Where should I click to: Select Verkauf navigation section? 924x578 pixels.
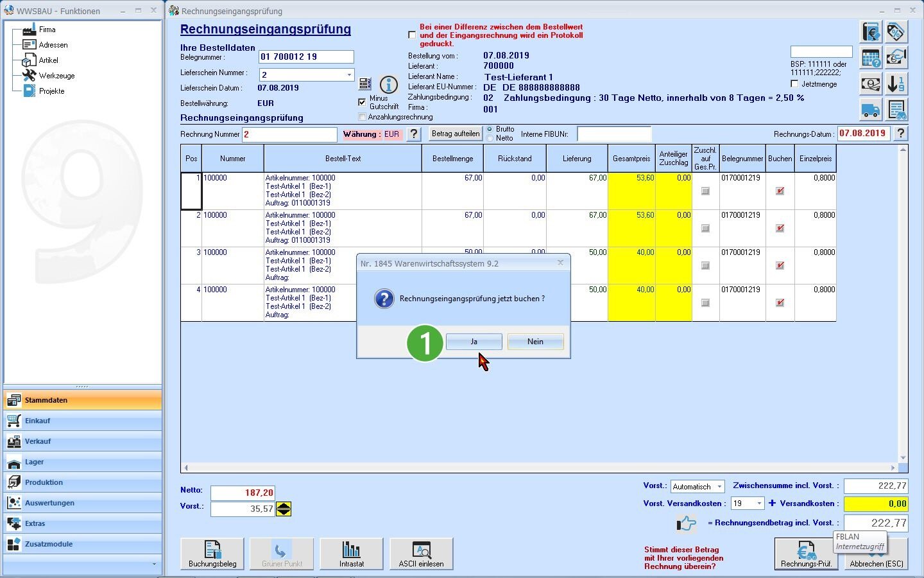click(x=83, y=441)
